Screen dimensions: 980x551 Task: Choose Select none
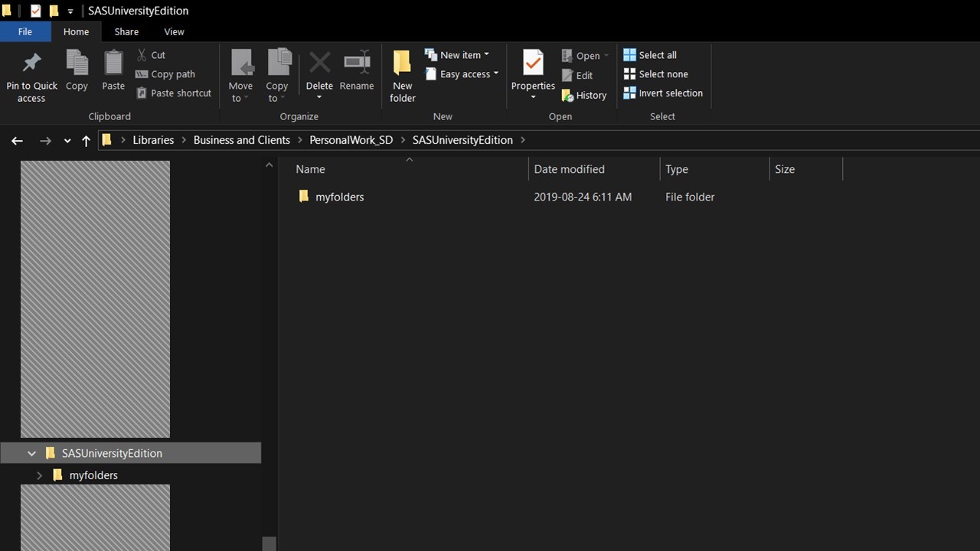point(655,74)
